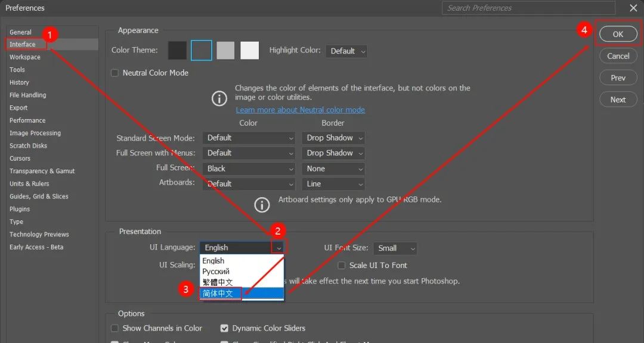The width and height of the screenshot is (644, 343).
Task: Open Full Screen with Menus color dropdown
Action: coord(249,153)
